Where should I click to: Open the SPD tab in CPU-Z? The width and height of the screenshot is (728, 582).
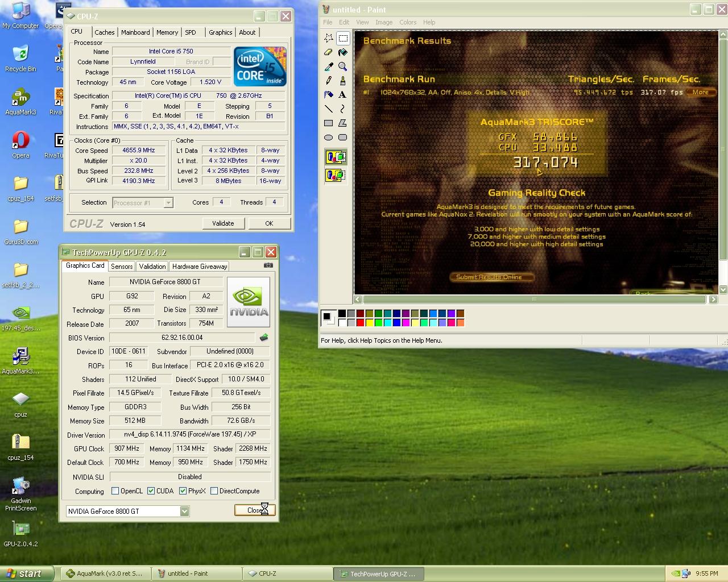(191, 32)
